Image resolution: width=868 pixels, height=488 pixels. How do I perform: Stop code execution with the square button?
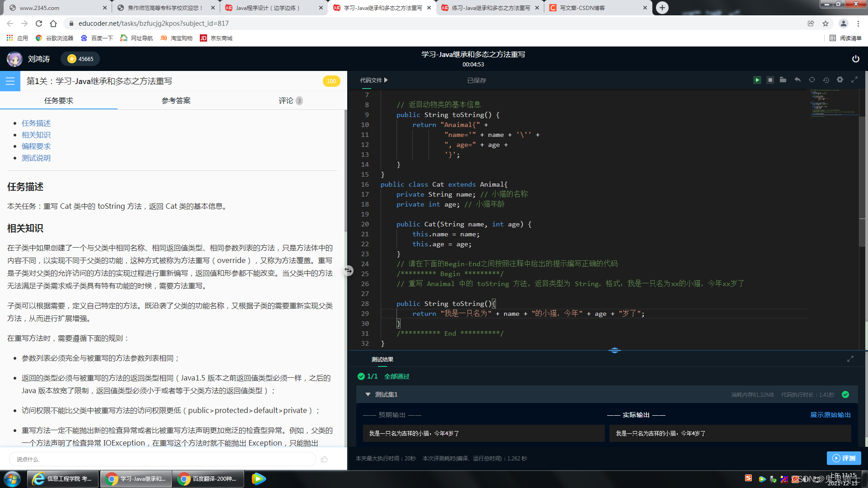point(770,80)
